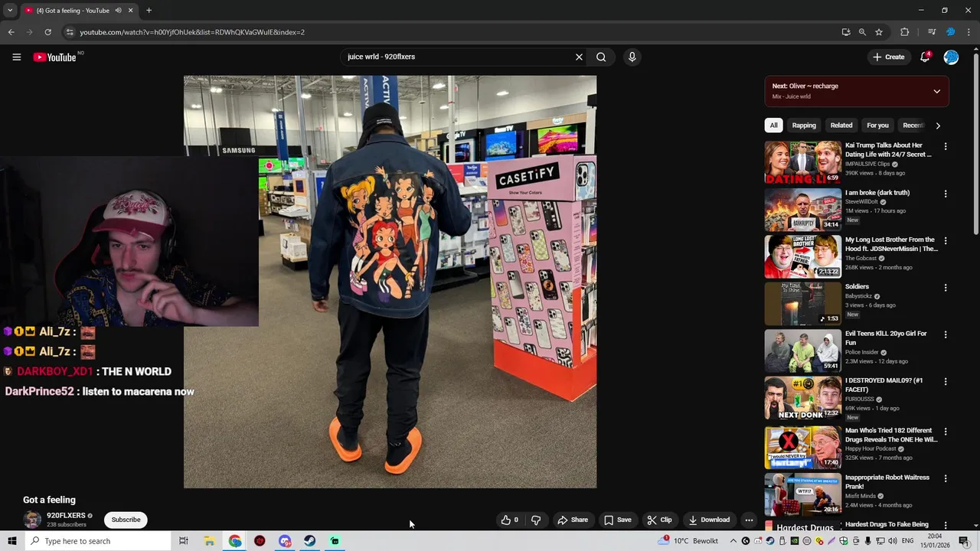Select the For you filter chip

877,126
